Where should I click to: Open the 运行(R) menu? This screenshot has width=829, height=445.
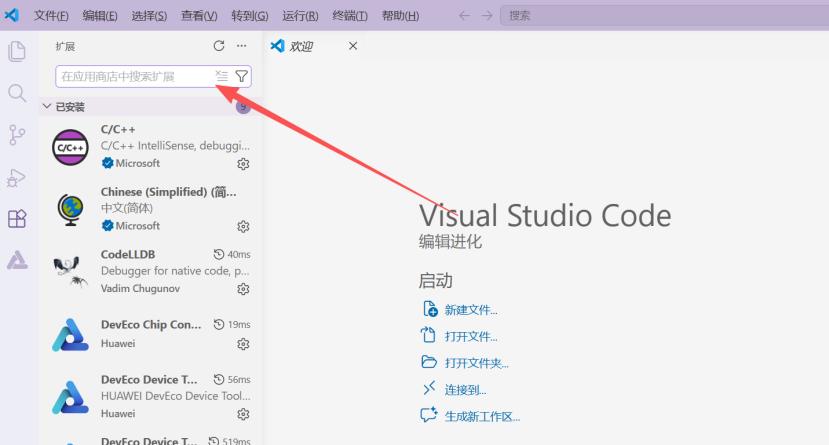(300, 16)
